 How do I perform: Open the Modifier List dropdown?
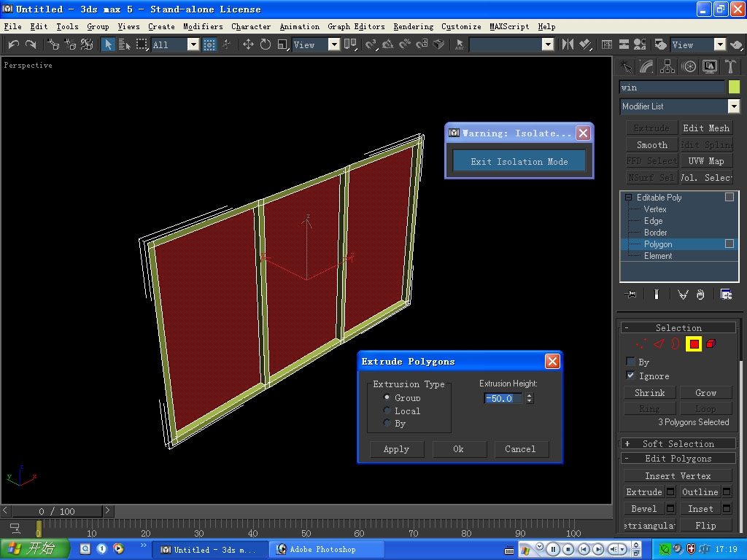coord(734,106)
